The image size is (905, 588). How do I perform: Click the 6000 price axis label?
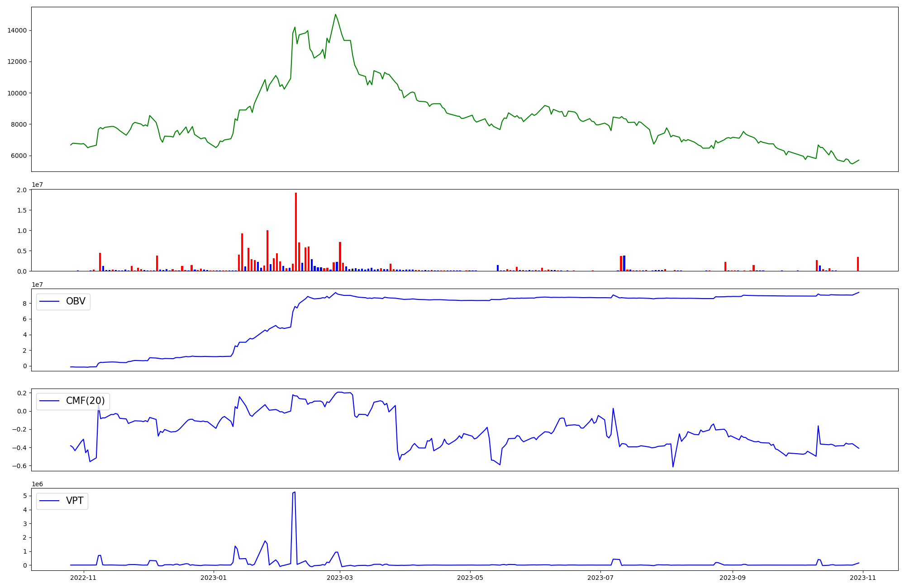coord(19,156)
